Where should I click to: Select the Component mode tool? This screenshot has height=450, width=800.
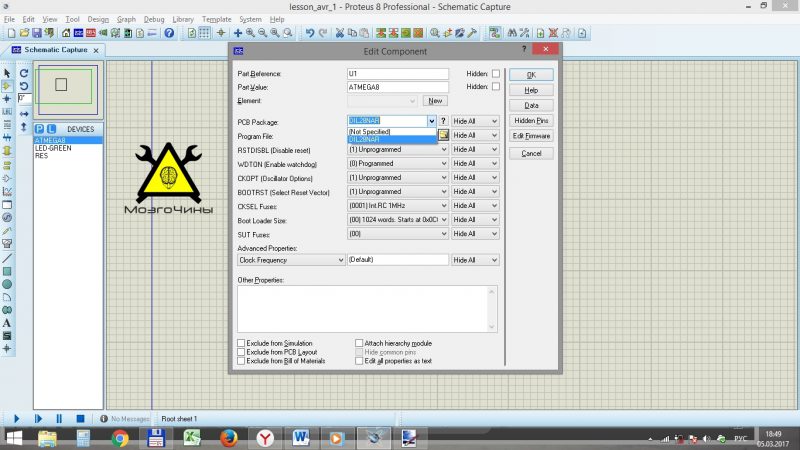click(x=7, y=86)
